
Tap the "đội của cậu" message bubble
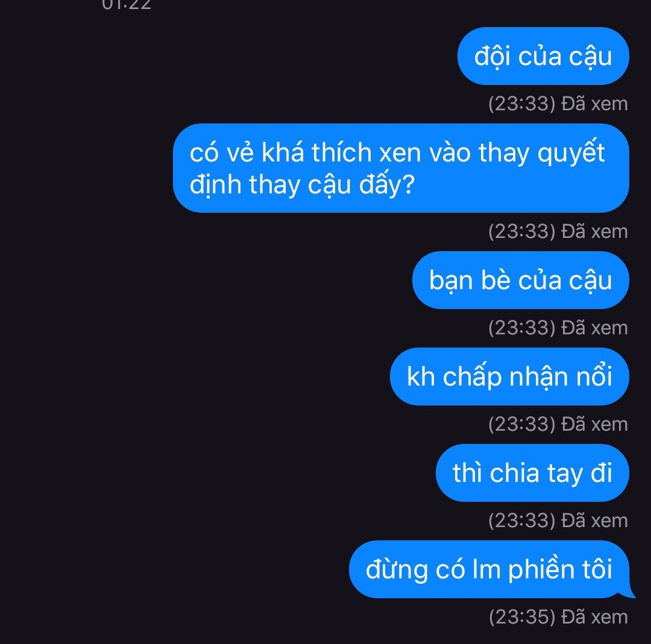pyautogui.click(x=543, y=56)
